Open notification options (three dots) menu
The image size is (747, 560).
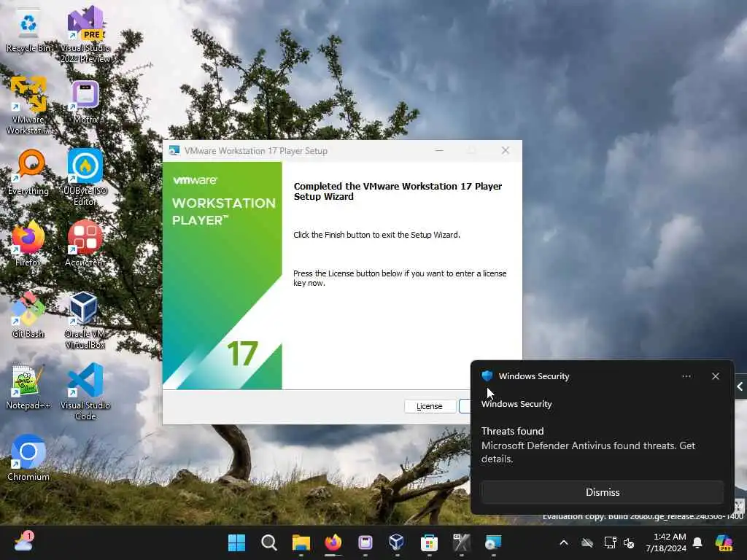pos(686,376)
